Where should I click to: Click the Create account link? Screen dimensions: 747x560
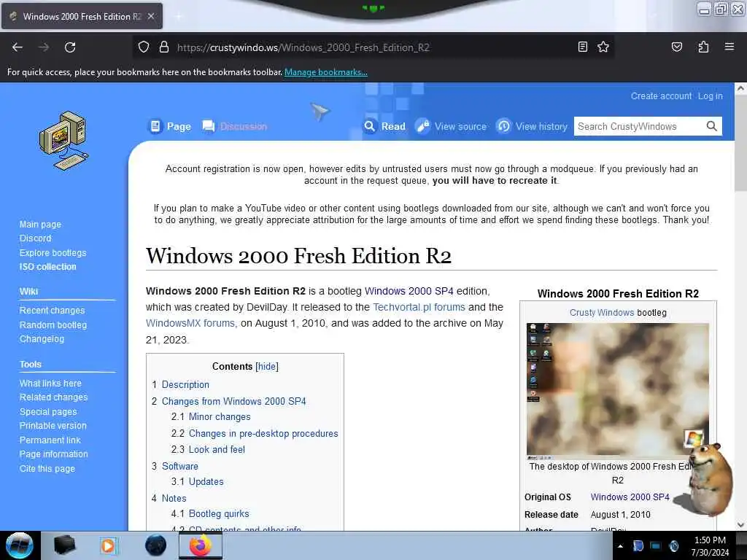661,96
